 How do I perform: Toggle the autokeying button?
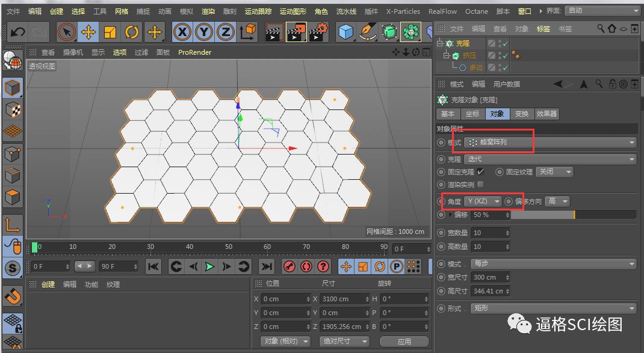click(306, 266)
